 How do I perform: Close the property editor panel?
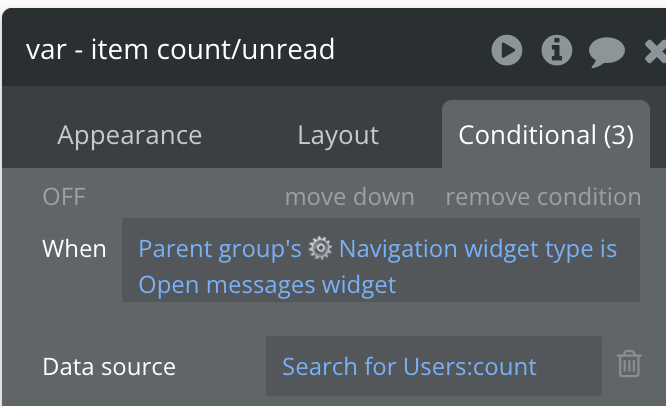click(x=655, y=49)
